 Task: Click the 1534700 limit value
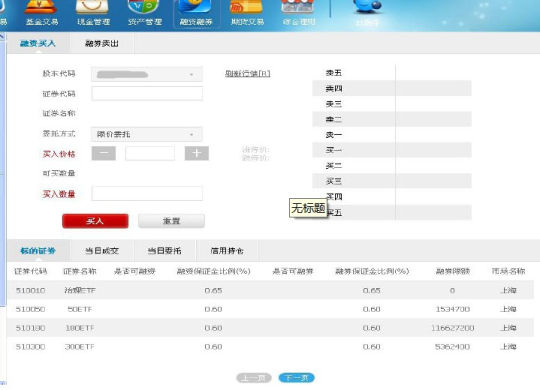click(x=453, y=309)
